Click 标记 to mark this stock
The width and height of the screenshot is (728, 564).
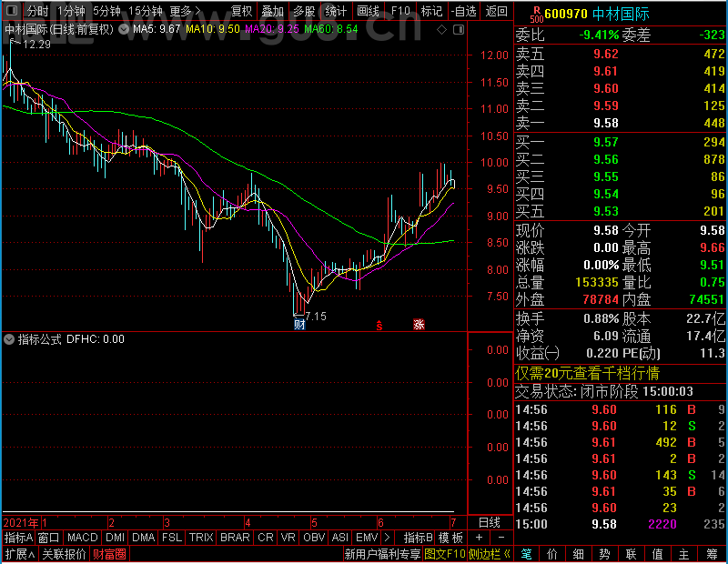(431, 11)
